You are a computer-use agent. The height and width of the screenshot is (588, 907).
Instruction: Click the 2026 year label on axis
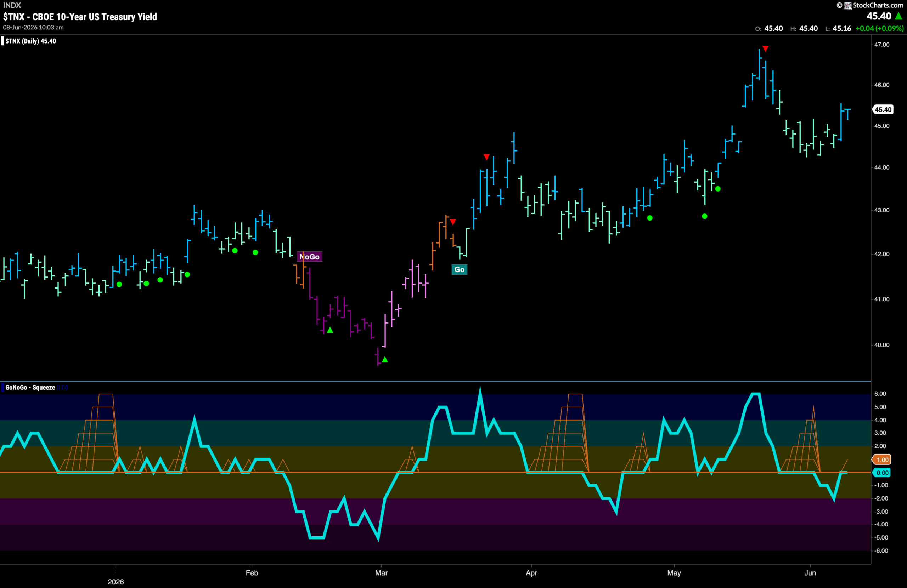coord(116,582)
